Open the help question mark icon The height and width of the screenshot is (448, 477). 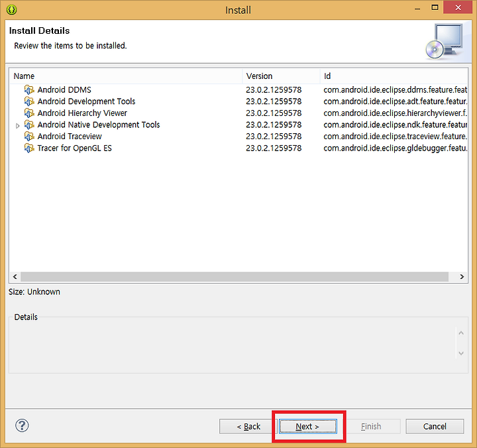pos(22,425)
